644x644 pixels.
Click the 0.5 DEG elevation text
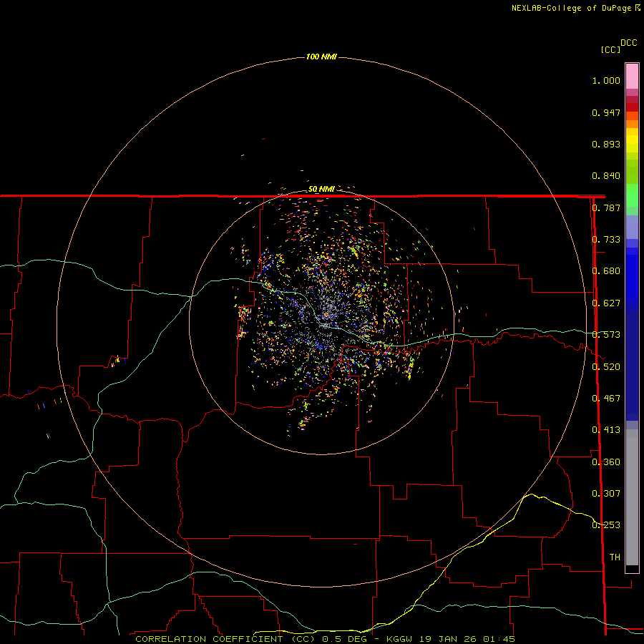pyautogui.click(x=346, y=639)
